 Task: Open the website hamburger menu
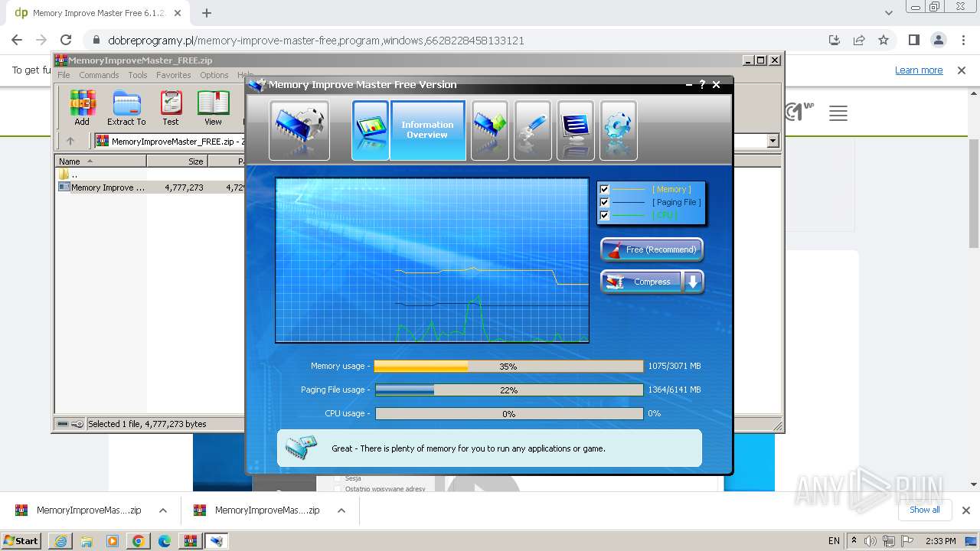point(838,114)
